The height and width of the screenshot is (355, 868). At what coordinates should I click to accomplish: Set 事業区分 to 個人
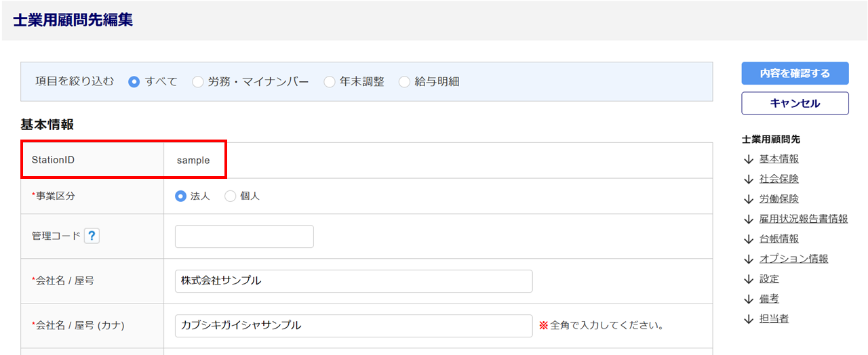click(231, 196)
